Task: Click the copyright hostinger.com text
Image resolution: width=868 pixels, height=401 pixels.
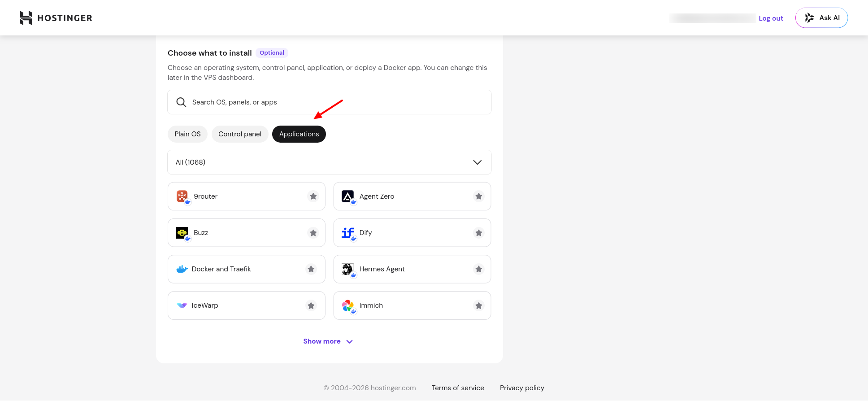Action: tap(370, 388)
